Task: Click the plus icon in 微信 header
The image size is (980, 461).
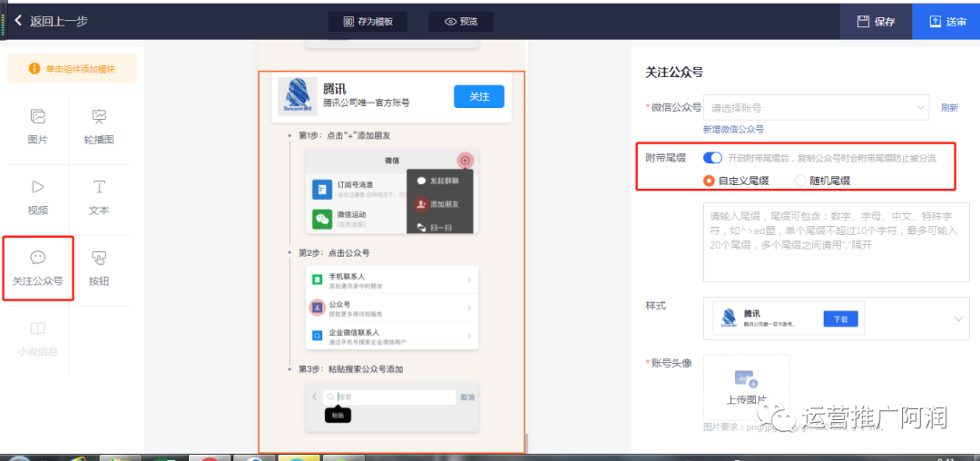Action: point(465,161)
